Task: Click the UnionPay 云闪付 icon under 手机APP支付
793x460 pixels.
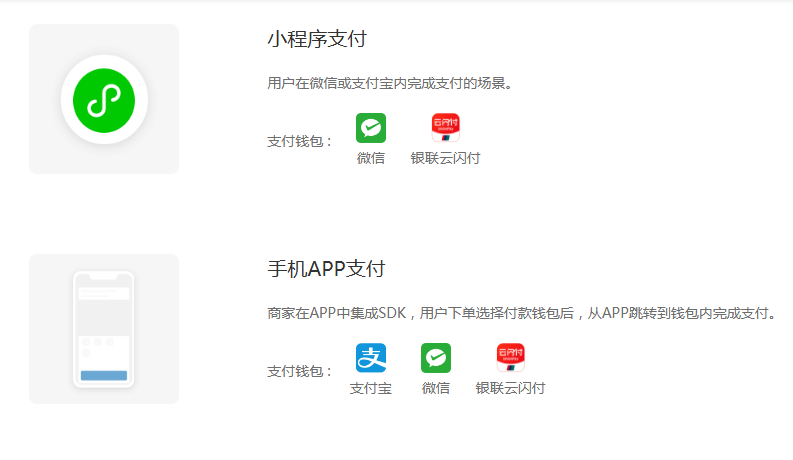Action: (x=511, y=358)
